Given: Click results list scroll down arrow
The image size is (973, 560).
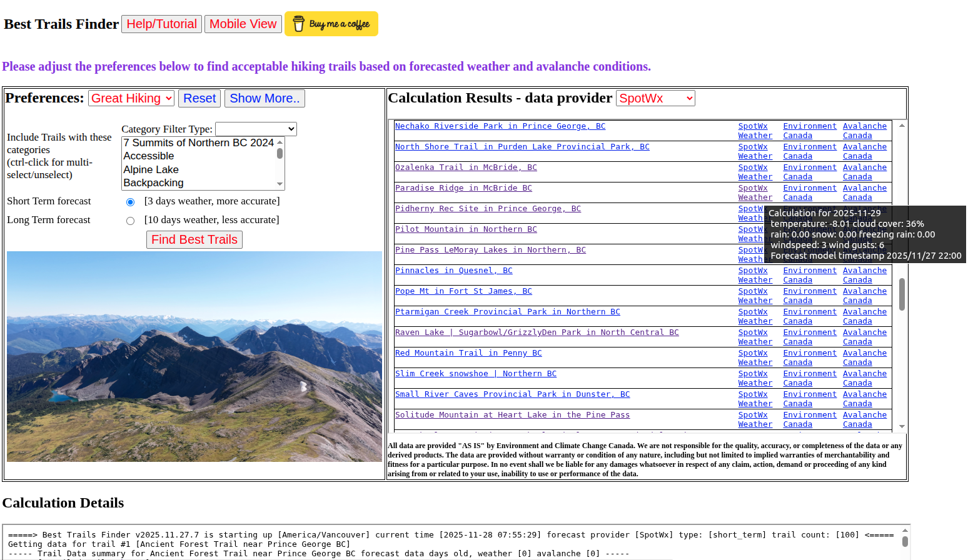Looking at the screenshot, I should (902, 426).
